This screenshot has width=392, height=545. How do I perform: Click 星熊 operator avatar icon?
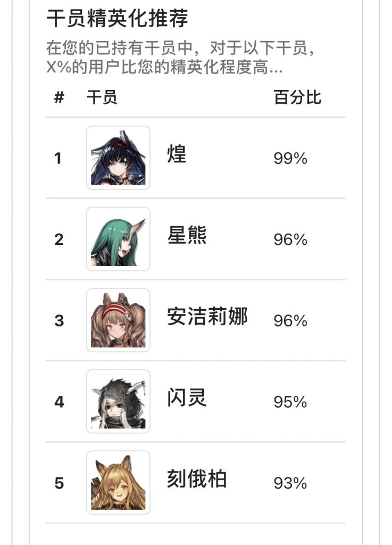pyautogui.click(x=118, y=239)
